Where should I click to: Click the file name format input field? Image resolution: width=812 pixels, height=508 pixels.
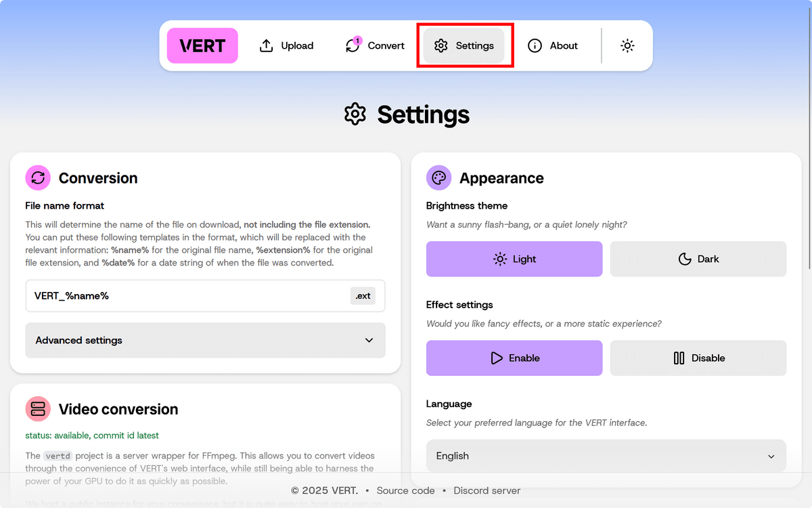pos(189,296)
